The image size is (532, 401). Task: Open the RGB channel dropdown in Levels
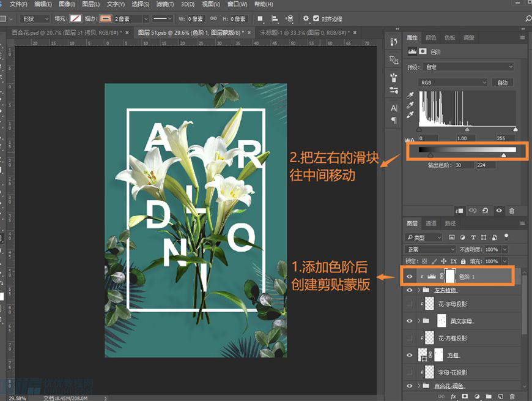[x=451, y=82]
